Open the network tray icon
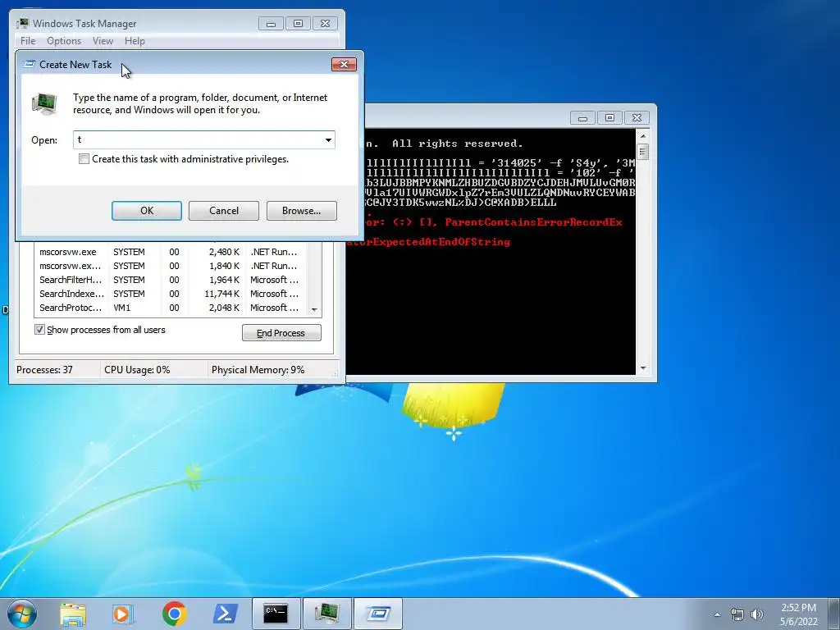 point(737,614)
